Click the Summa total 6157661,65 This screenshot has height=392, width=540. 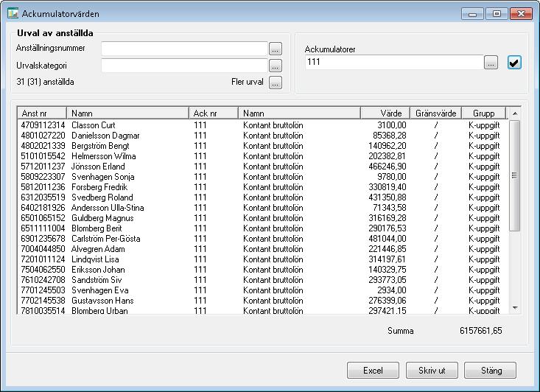(481, 331)
